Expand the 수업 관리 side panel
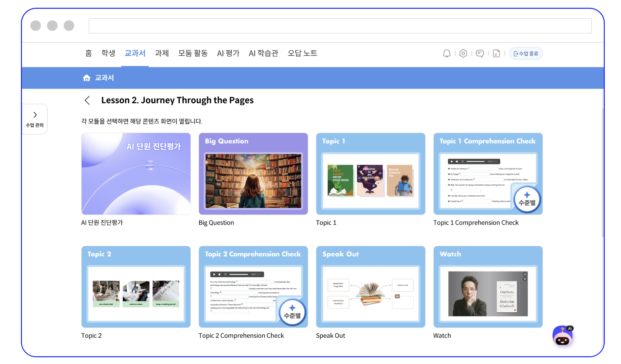This screenshot has height=364, width=621. click(x=35, y=119)
